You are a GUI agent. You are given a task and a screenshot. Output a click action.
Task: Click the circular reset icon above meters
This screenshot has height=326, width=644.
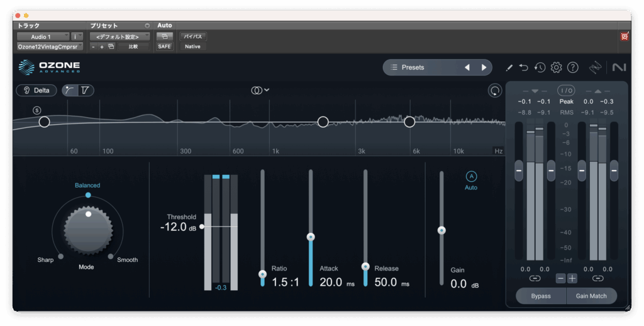pos(496,91)
